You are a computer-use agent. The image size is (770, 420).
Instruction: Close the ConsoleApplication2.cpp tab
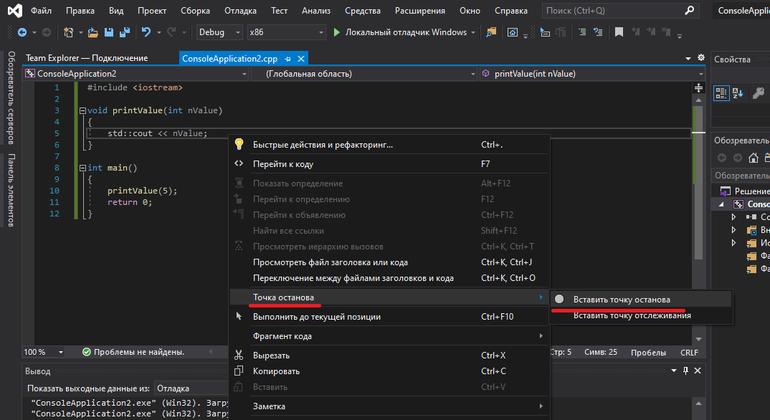click(x=301, y=59)
